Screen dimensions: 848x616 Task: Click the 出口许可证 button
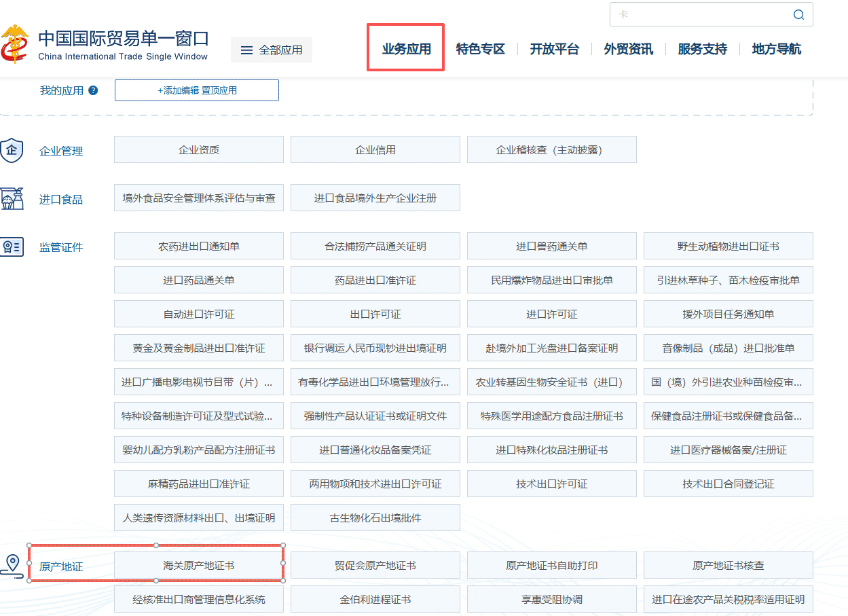(x=375, y=313)
